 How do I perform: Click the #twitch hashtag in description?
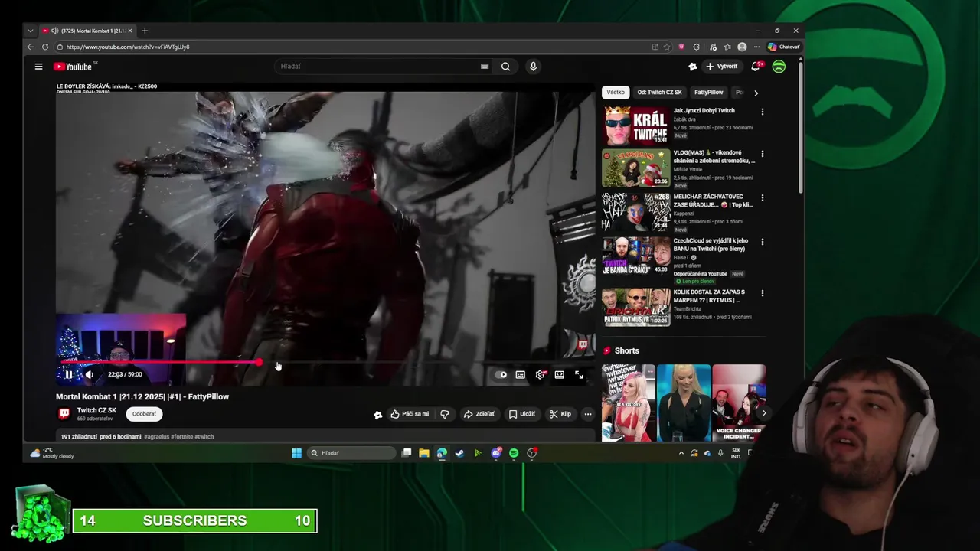[x=204, y=436]
